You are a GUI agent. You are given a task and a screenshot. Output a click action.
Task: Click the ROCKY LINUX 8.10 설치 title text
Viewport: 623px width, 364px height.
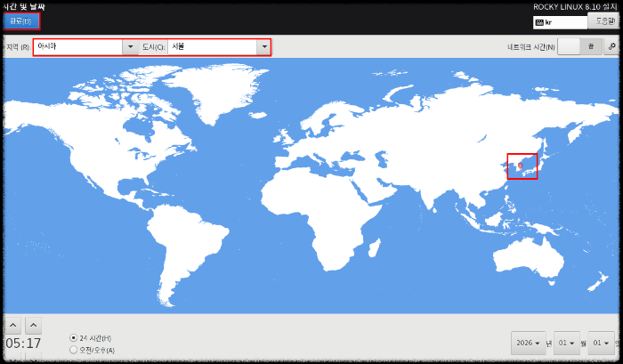point(575,7)
